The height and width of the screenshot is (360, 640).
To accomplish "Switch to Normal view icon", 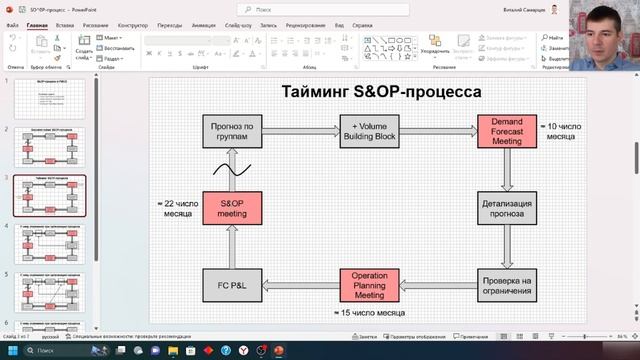I will (x=504, y=337).
